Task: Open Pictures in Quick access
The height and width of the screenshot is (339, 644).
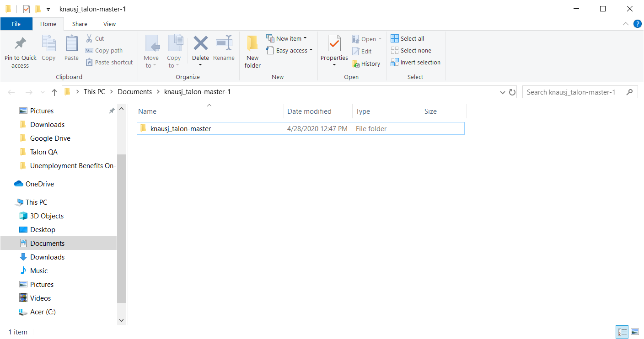Action: coord(42,111)
